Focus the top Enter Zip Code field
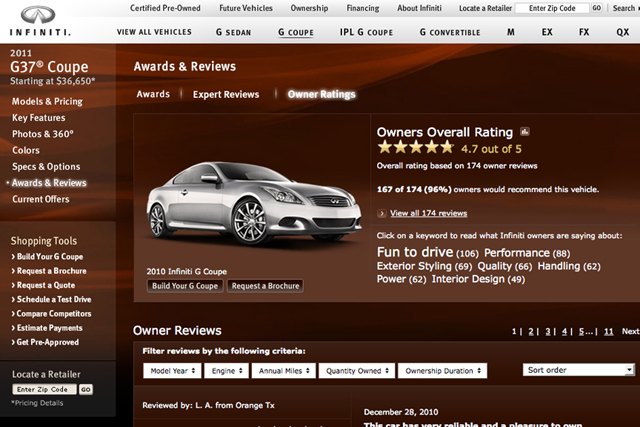Screen dimensions: 640x427 [x=552, y=8]
